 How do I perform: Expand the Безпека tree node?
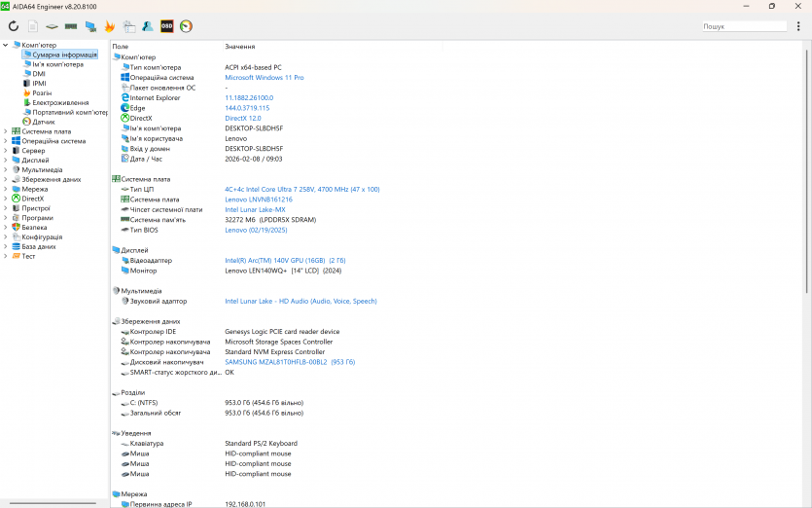[x=6, y=227]
